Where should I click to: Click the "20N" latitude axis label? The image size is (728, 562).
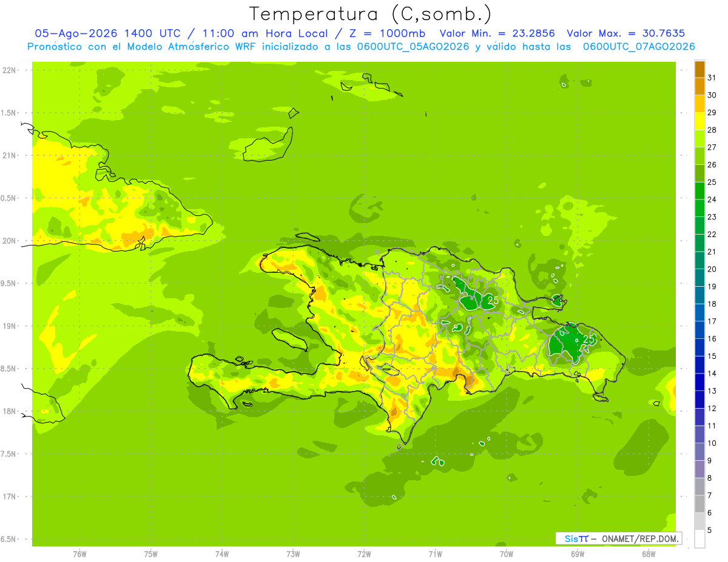[x=10, y=241]
